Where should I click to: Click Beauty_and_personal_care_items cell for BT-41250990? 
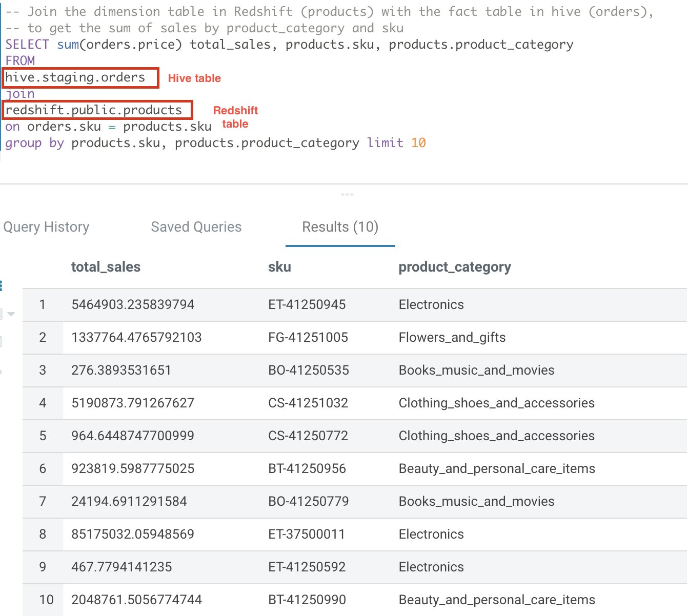click(497, 600)
